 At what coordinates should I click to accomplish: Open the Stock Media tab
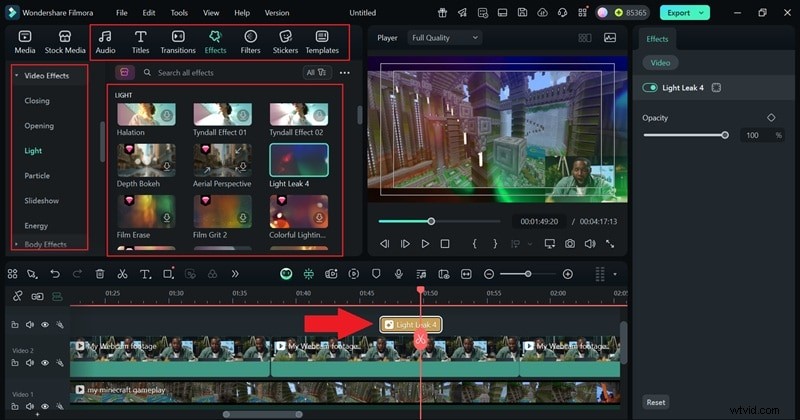65,42
